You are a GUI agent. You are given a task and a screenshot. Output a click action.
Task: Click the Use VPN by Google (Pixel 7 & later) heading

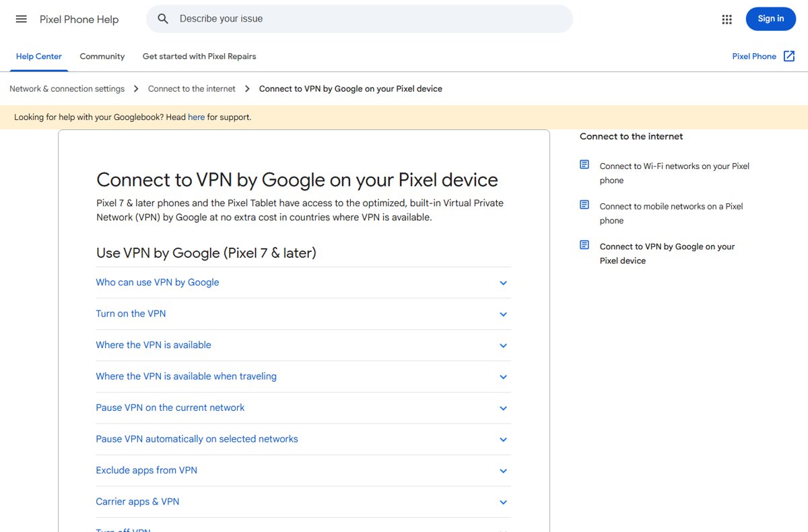click(x=206, y=253)
